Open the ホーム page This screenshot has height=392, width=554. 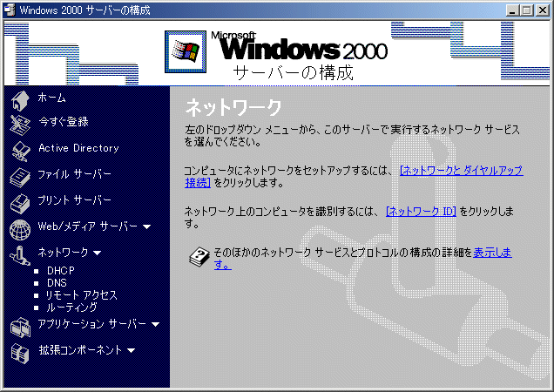(x=52, y=98)
